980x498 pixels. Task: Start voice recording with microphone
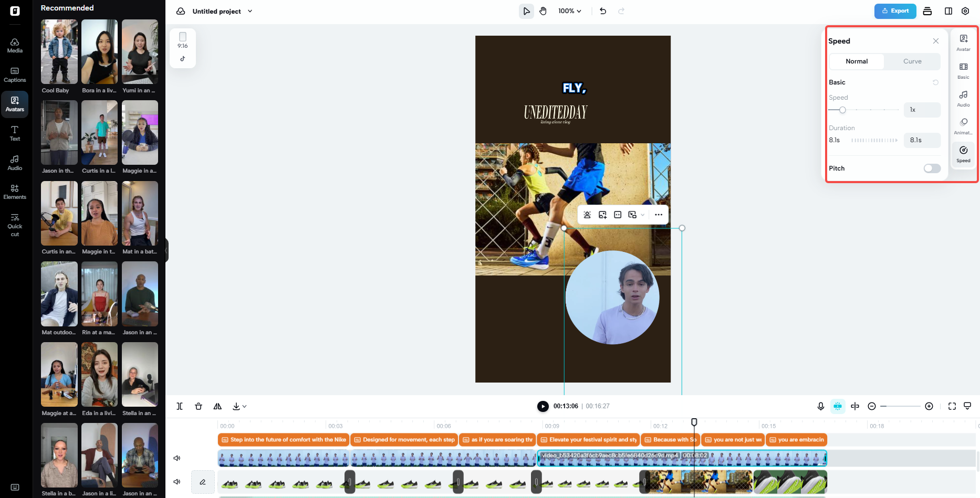click(x=821, y=406)
